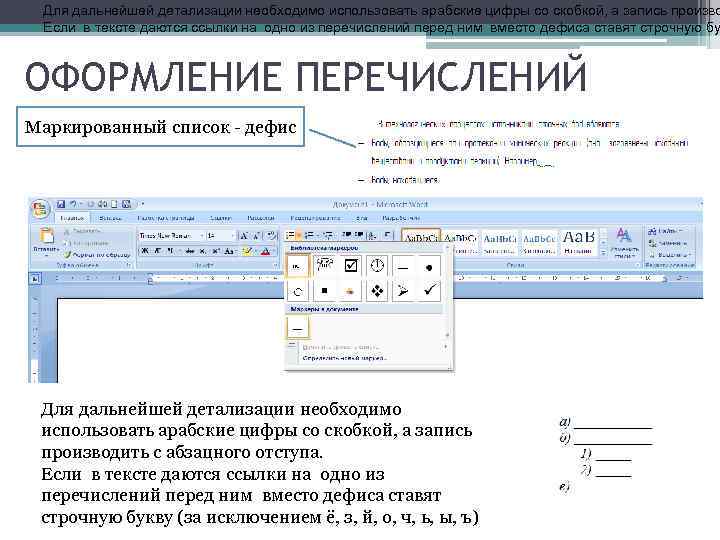The image size is (720, 540).
Task: Click the Grow Font button
Action: pos(244,236)
